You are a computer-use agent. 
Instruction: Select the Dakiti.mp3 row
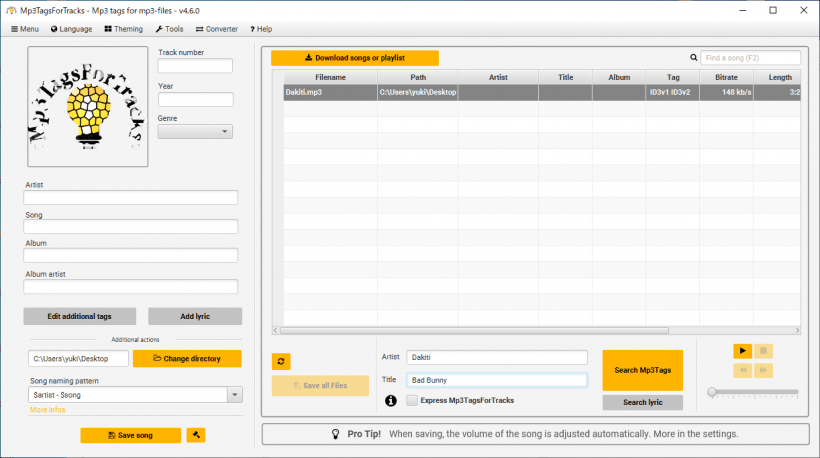pos(542,92)
